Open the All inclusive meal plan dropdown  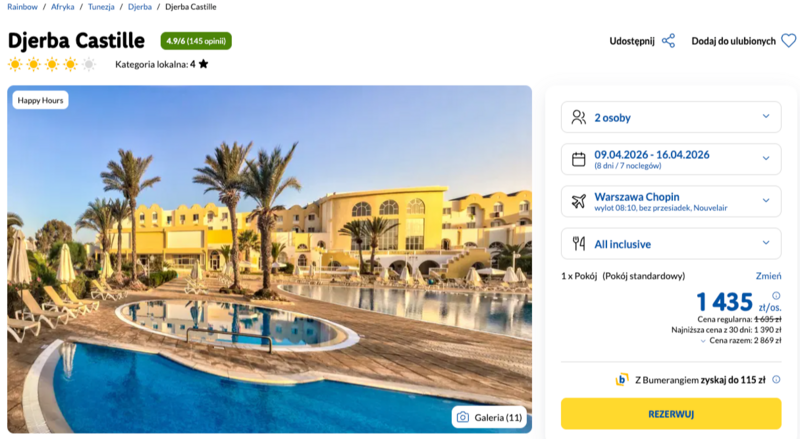coord(671,243)
